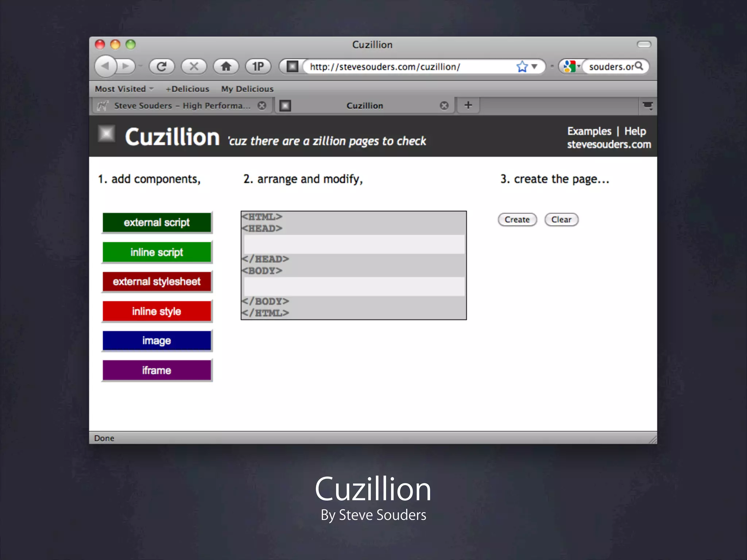Click the "2. arrange and modify," text

coord(303,179)
